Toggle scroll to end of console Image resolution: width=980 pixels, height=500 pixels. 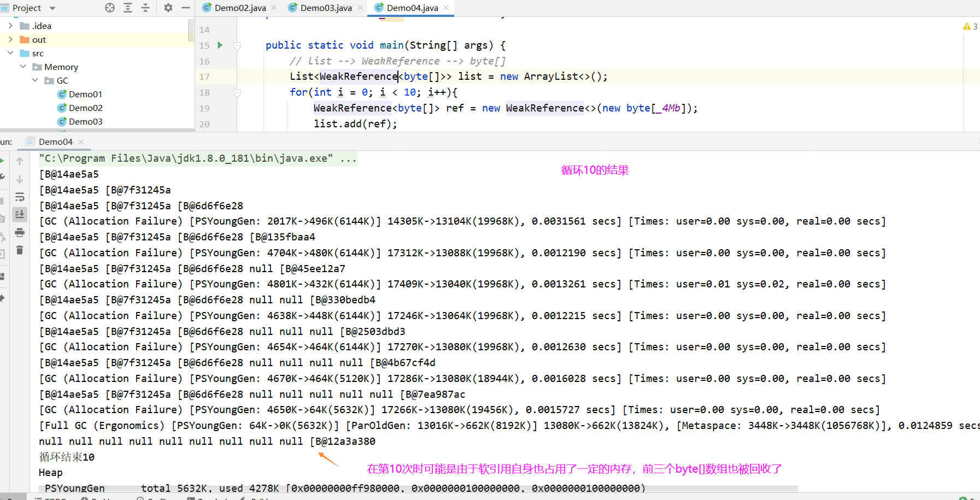pyautogui.click(x=20, y=214)
